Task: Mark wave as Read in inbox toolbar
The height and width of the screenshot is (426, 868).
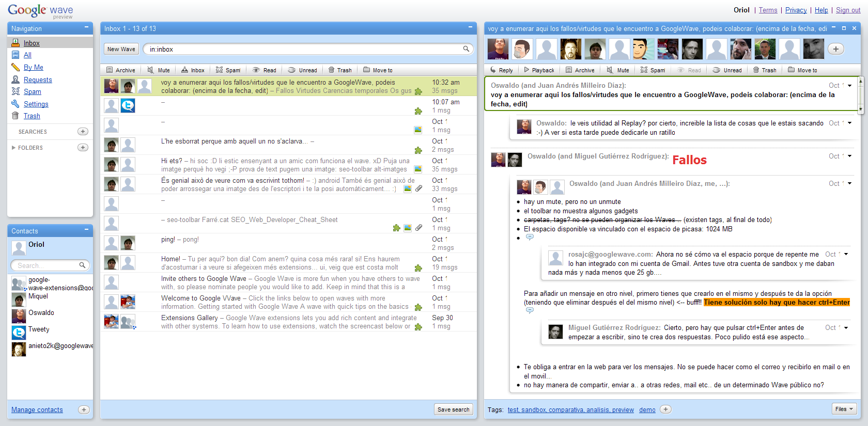Action: [x=264, y=70]
